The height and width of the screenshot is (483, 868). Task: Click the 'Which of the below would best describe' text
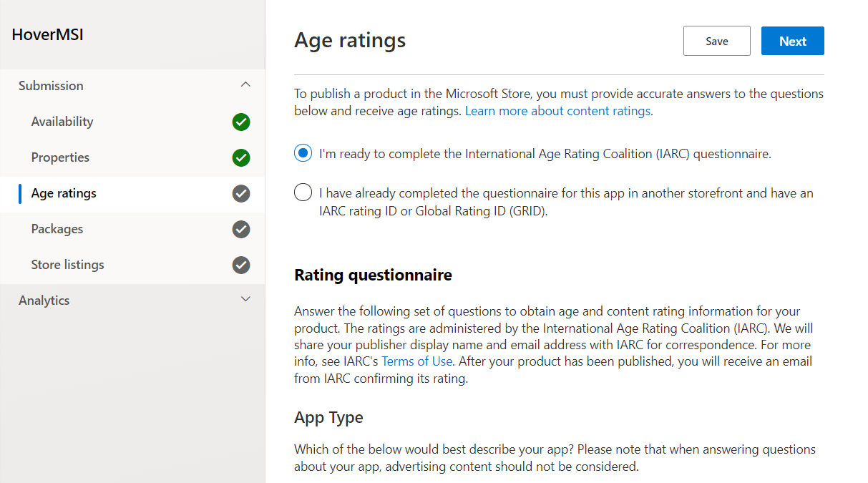tap(434, 449)
